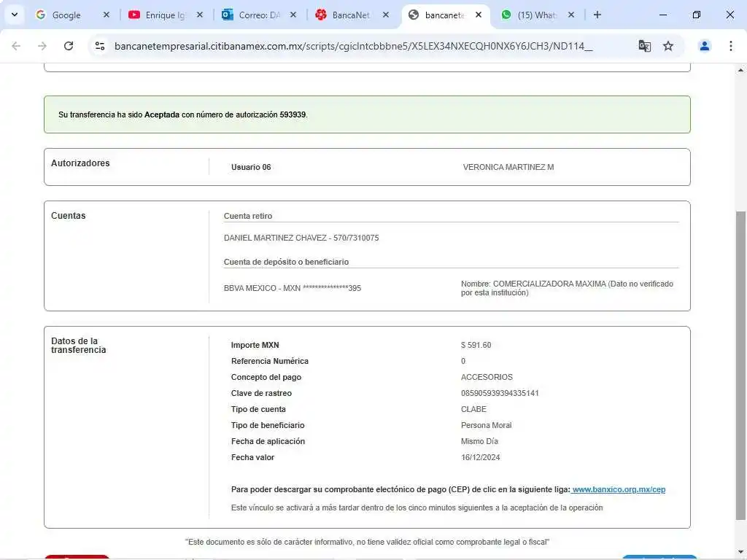Go back to the previous page
The height and width of the screenshot is (560, 747).
click(16, 46)
